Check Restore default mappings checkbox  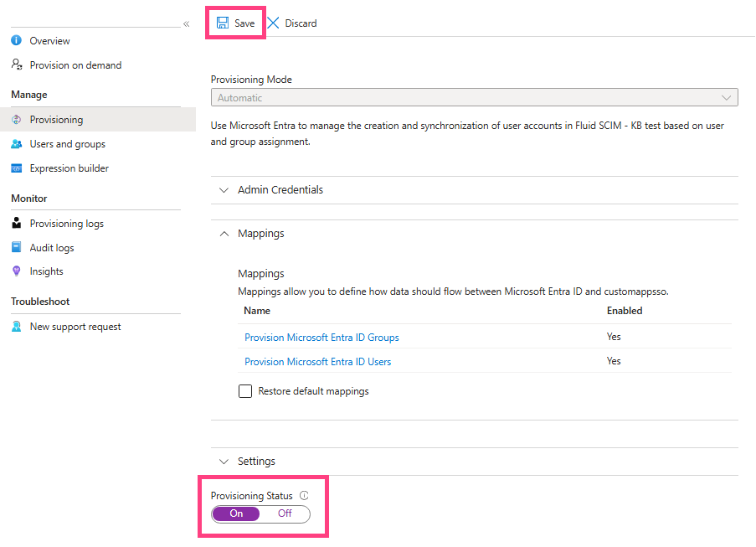245,390
